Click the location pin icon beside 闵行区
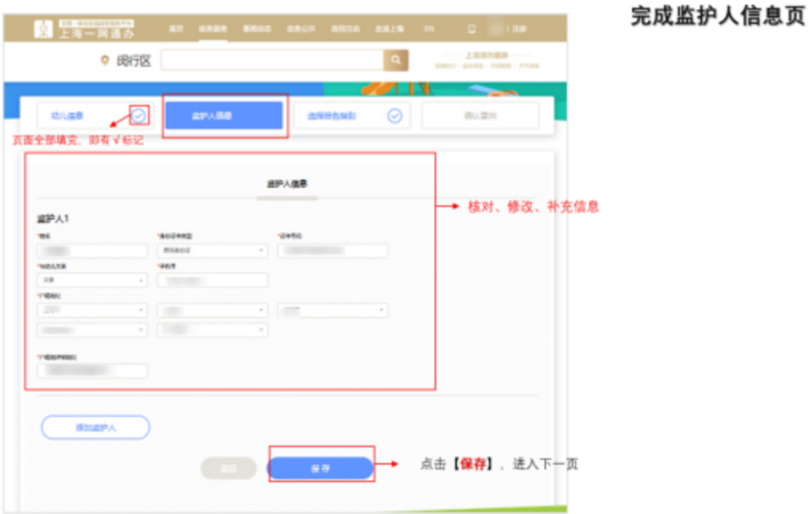The image size is (812, 514). point(104,60)
